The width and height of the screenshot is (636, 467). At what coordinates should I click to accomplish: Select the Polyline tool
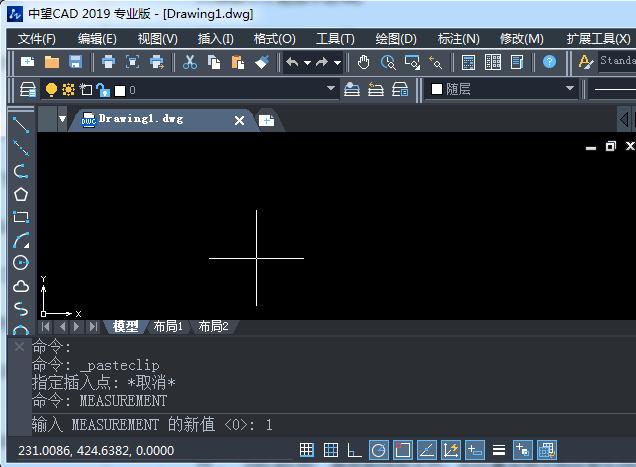click(21, 171)
